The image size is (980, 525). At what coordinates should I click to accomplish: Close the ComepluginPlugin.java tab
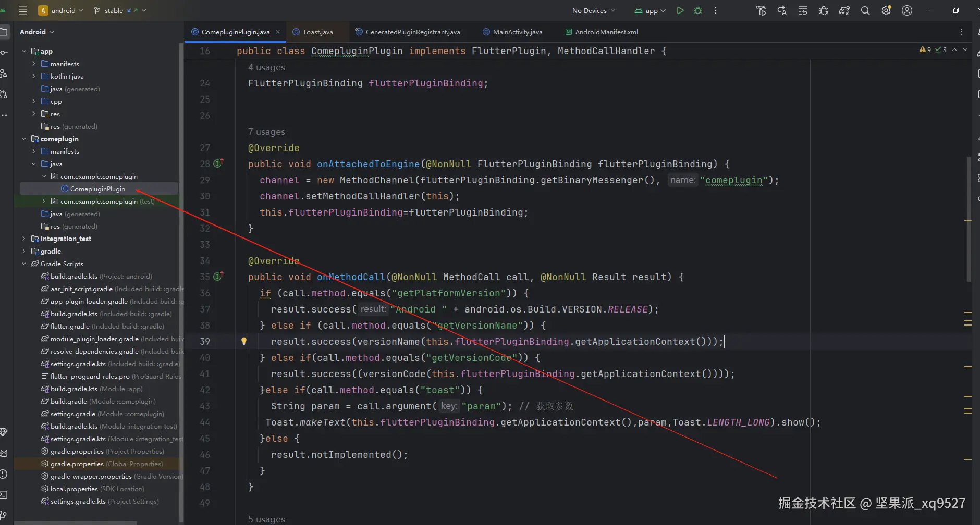coord(278,32)
